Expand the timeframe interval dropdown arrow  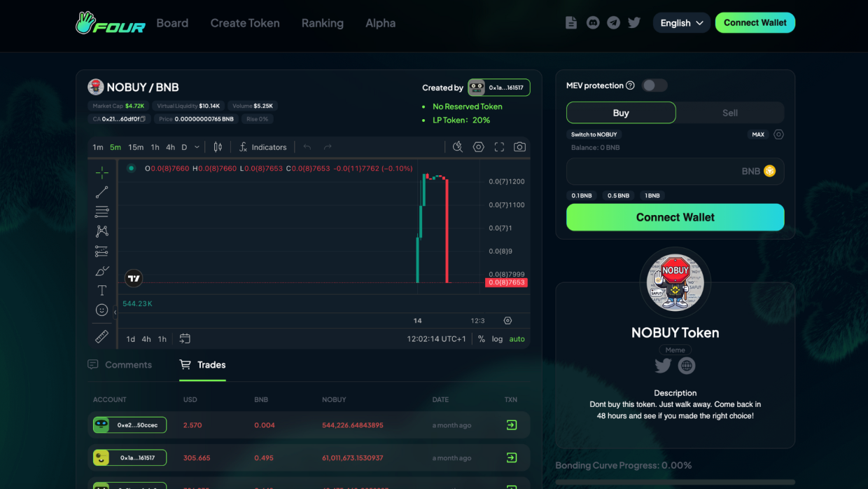point(197,147)
